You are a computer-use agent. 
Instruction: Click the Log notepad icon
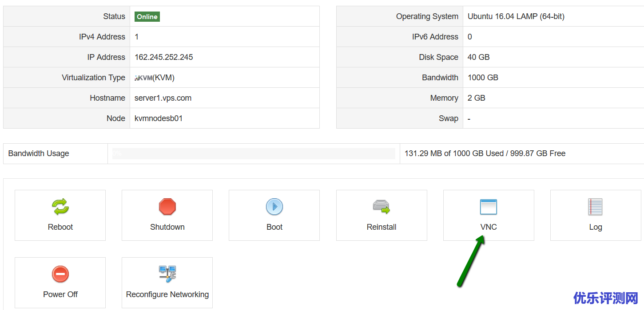tap(595, 207)
